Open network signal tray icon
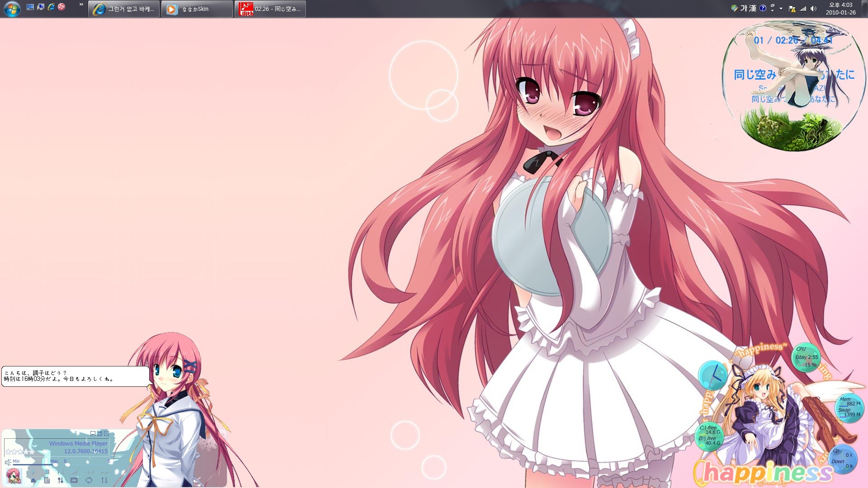 tap(803, 9)
